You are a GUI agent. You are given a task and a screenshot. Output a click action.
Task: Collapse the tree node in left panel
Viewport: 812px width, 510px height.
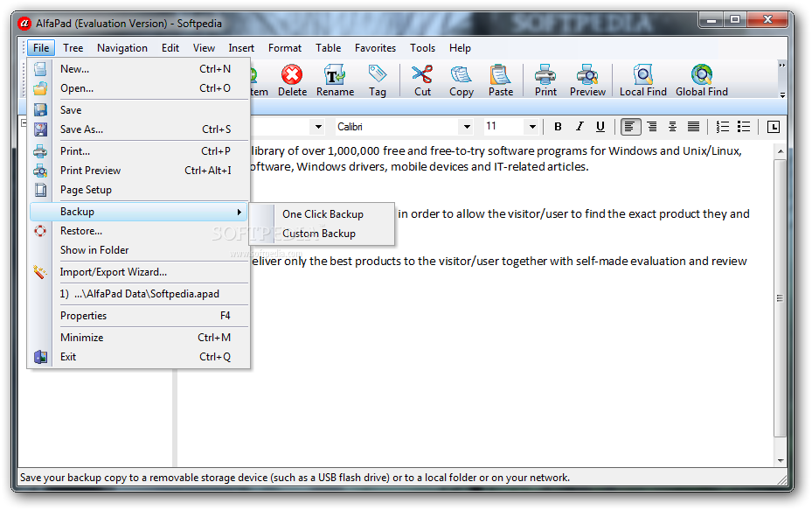click(x=24, y=122)
